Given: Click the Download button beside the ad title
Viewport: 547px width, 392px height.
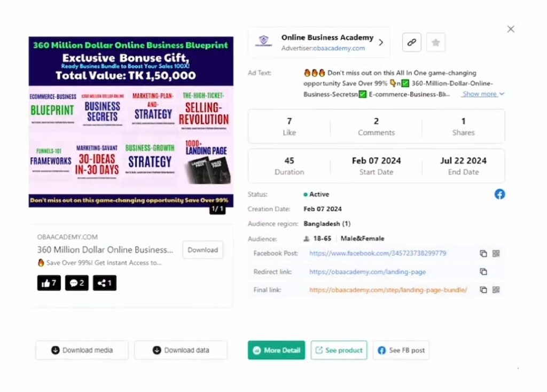Looking at the screenshot, I should 202,250.
